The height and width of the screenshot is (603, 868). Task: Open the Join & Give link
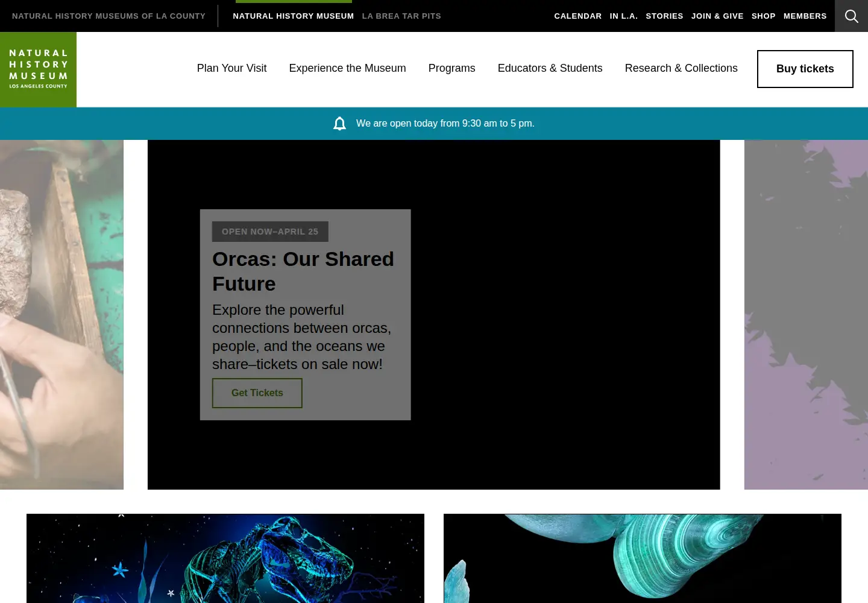point(717,16)
